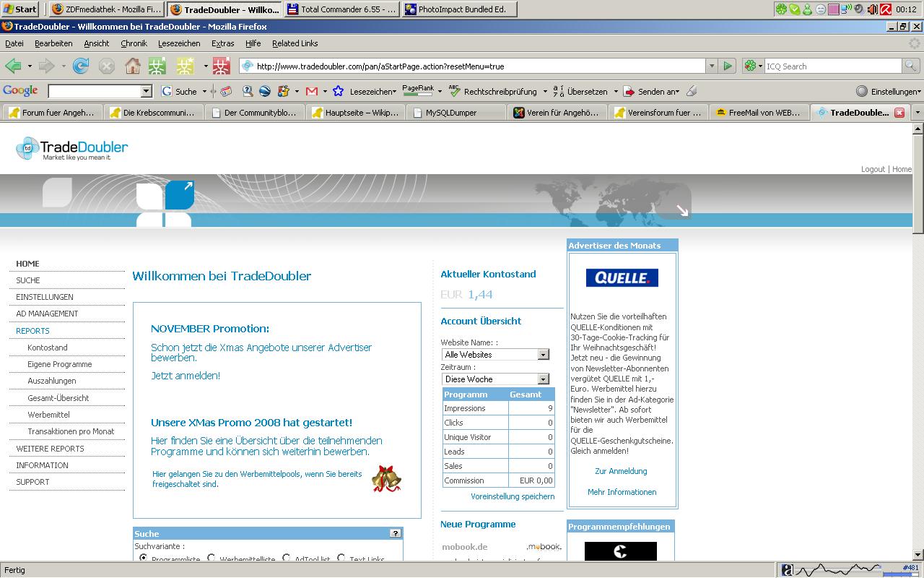
Task: Click in the ICQ Search field
Action: 832,66
